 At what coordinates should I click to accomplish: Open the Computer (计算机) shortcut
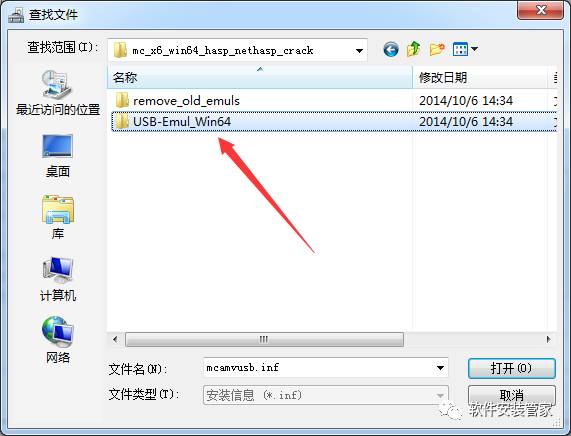(58, 279)
